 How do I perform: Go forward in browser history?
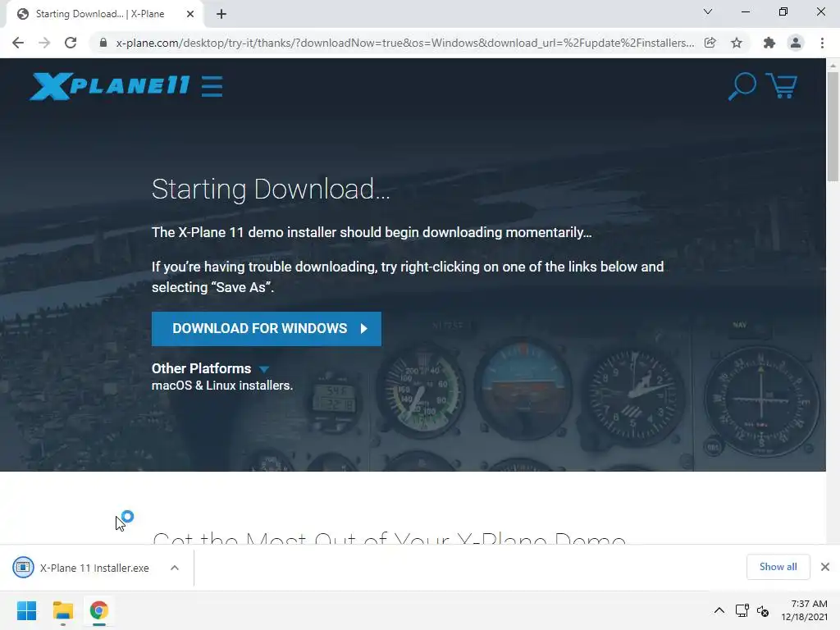click(x=44, y=43)
